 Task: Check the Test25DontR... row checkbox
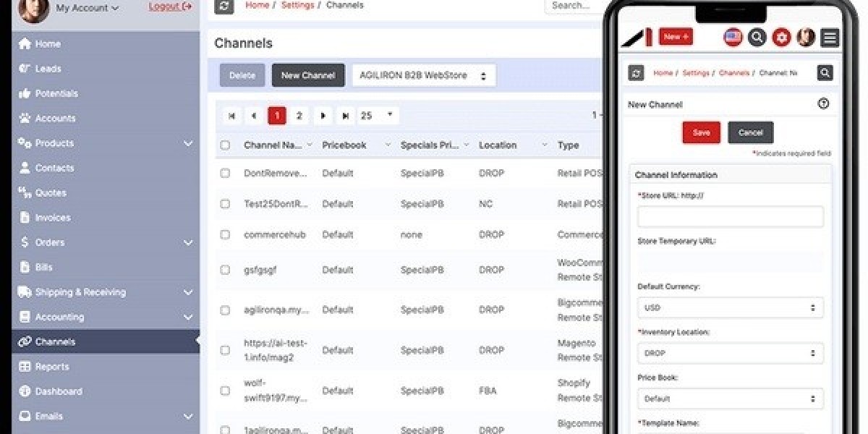pyautogui.click(x=225, y=205)
